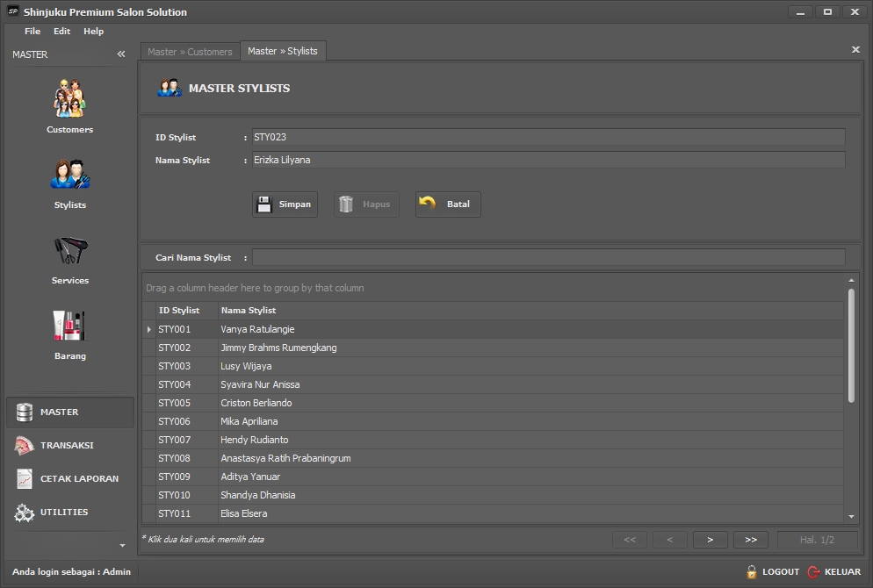
Task: Click the Cari Nama Stylist search field
Action: pyautogui.click(x=548, y=258)
